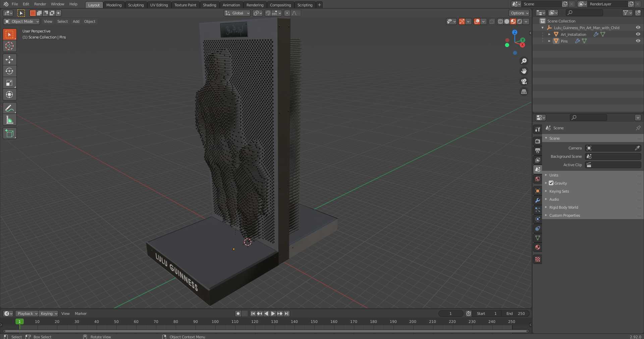
Task: Open the World properties tab
Action: (x=538, y=179)
